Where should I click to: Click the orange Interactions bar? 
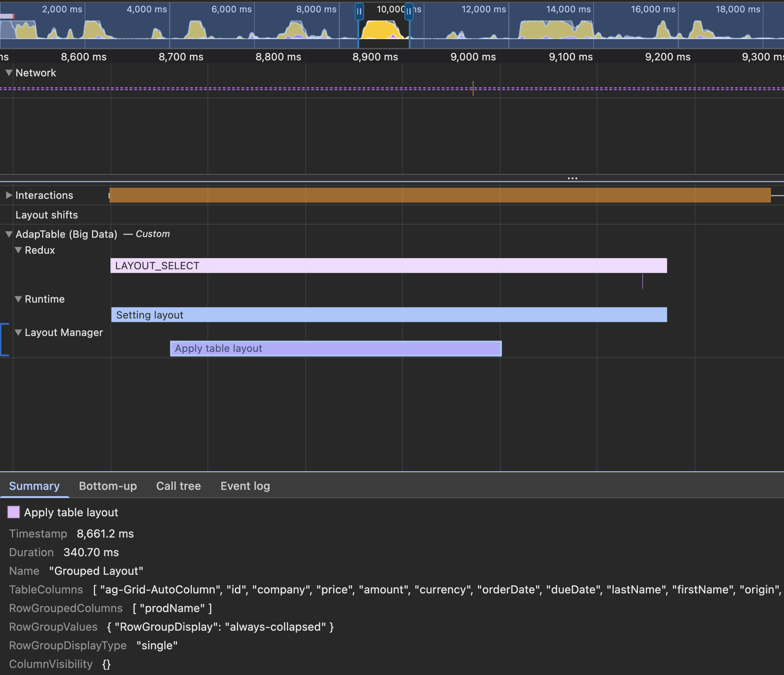(x=440, y=195)
